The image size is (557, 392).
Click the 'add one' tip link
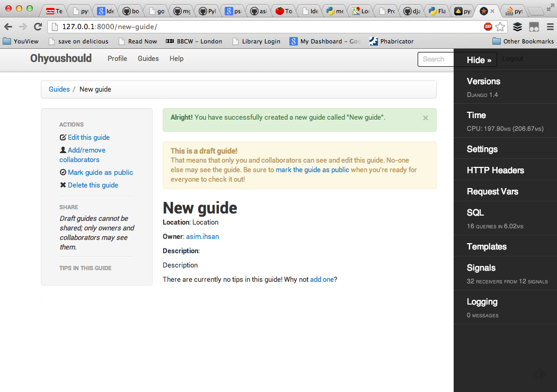322,280
